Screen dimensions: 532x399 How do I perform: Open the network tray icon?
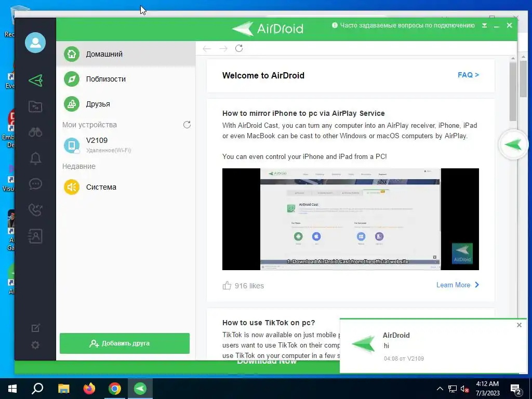[453, 389]
